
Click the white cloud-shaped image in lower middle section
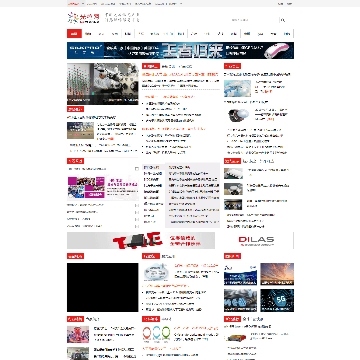(157, 272)
